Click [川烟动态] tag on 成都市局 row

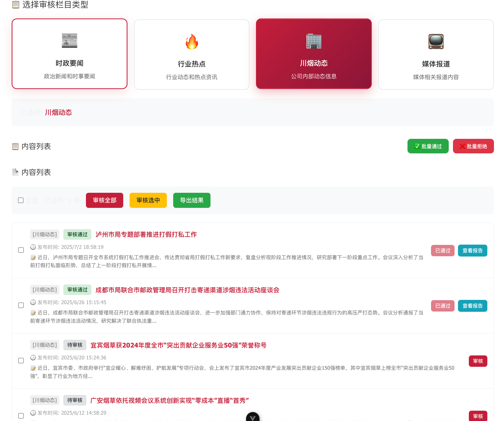coord(45,290)
